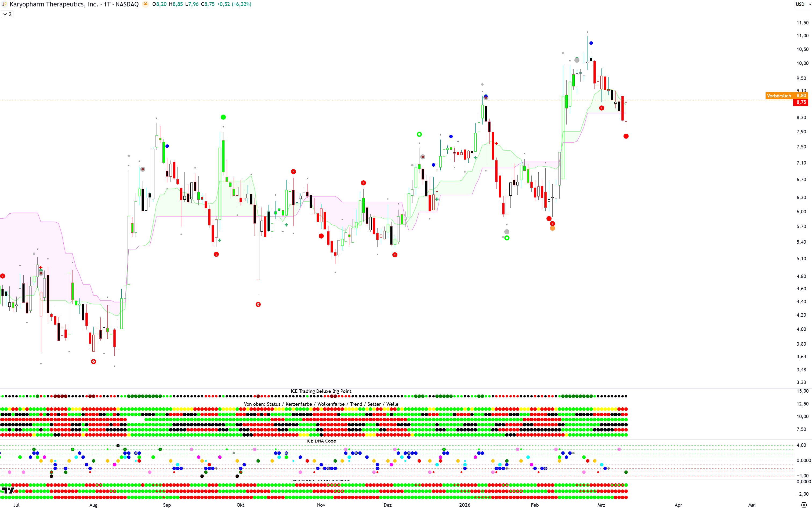Click the hollow green circle at January low
Image resolution: width=812 pixels, height=508 pixels.
507,238
